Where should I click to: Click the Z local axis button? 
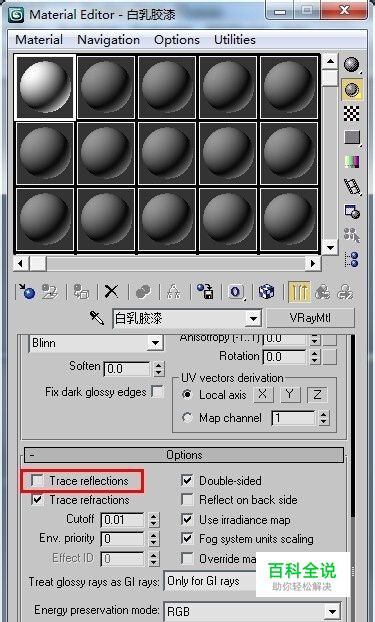pos(317,395)
